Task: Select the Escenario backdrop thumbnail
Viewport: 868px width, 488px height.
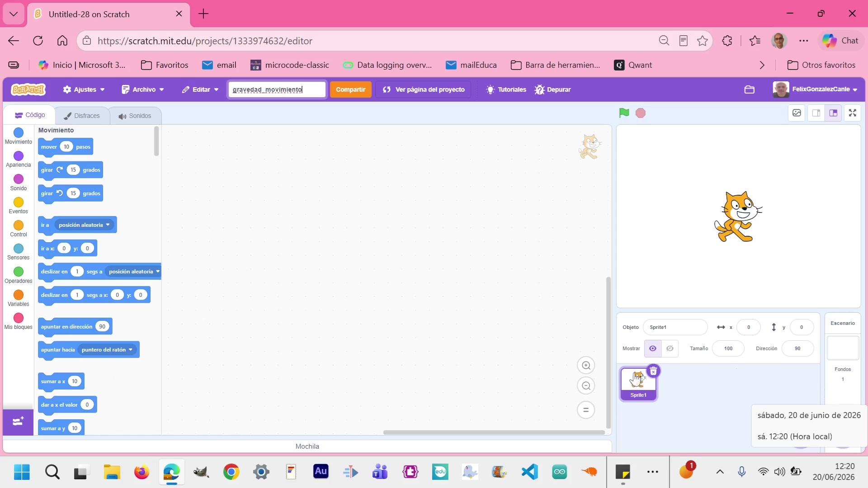Action: coord(843,348)
